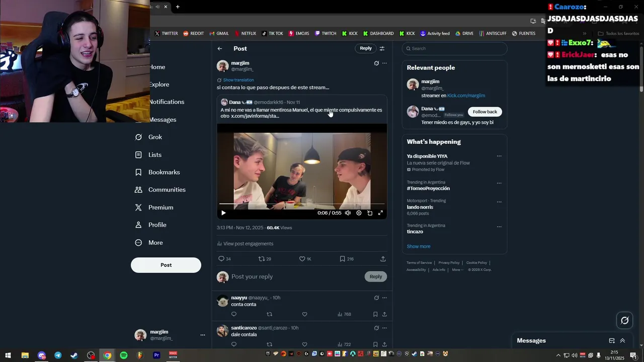
Task: Open options for tincazo trend
Action: (x=499, y=226)
